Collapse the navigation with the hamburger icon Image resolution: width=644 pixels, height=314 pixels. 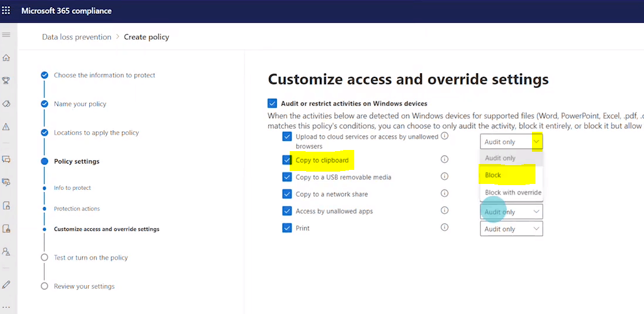click(6, 35)
